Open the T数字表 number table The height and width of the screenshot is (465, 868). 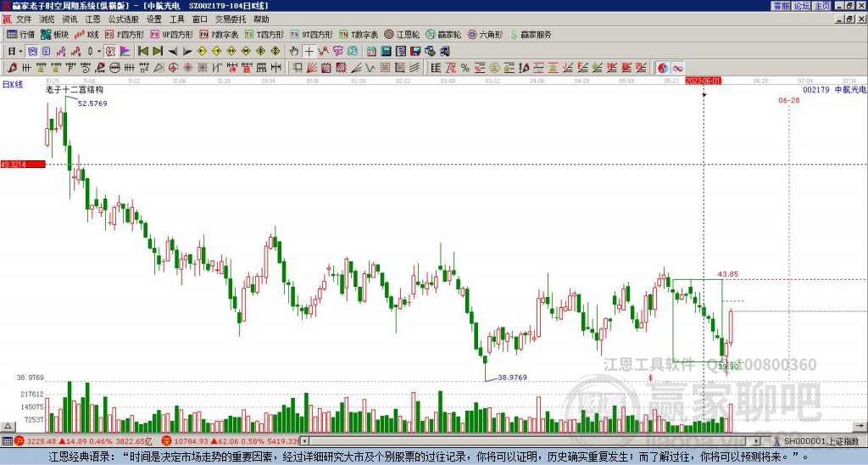359,34
